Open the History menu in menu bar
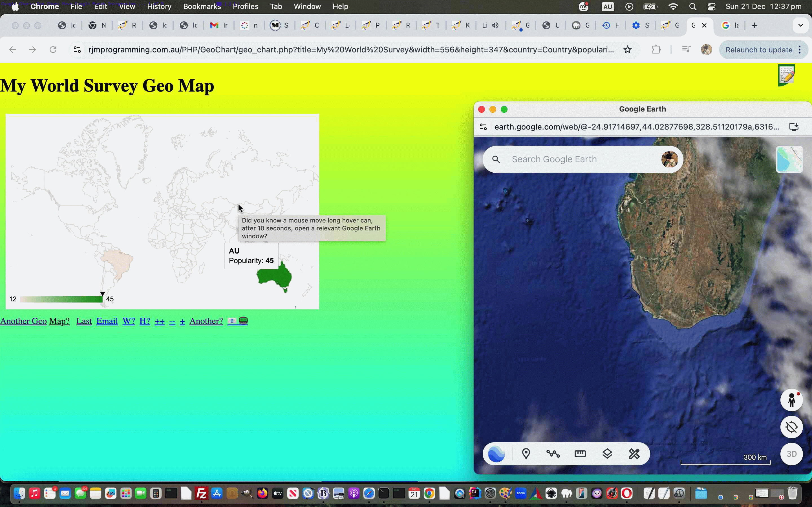The width and height of the screenshot is (812, 507). pyautogui.click(x=159, y=6)
